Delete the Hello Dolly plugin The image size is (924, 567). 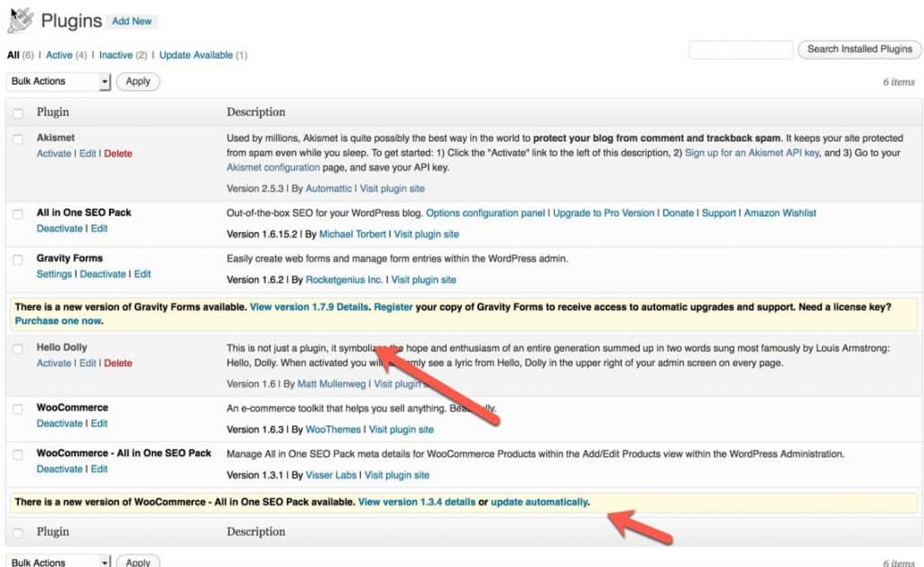pos(118,363)
